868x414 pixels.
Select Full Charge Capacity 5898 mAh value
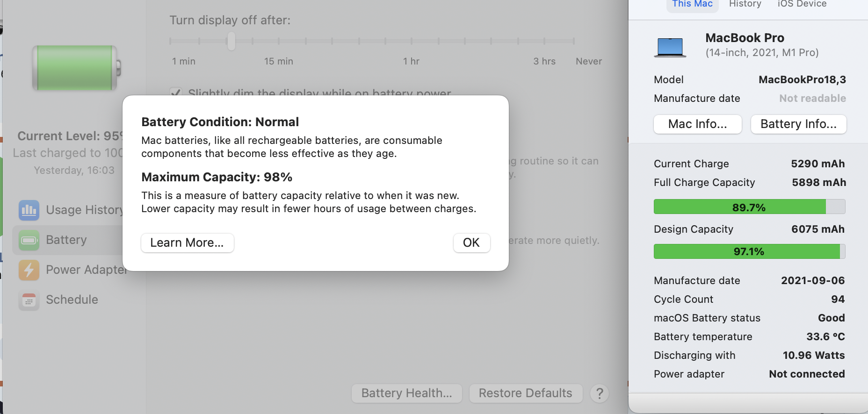coord(819,182)
